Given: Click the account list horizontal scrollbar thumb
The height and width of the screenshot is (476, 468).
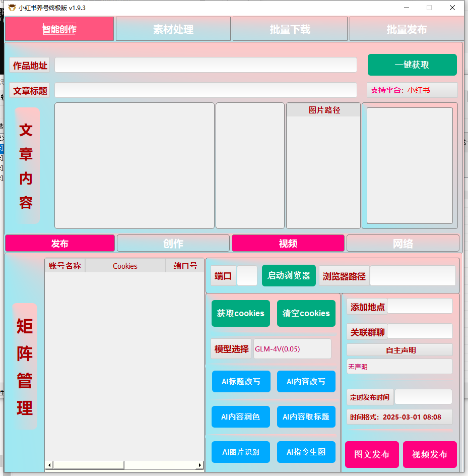Looking at the screenshot, I should pos(88,465).
